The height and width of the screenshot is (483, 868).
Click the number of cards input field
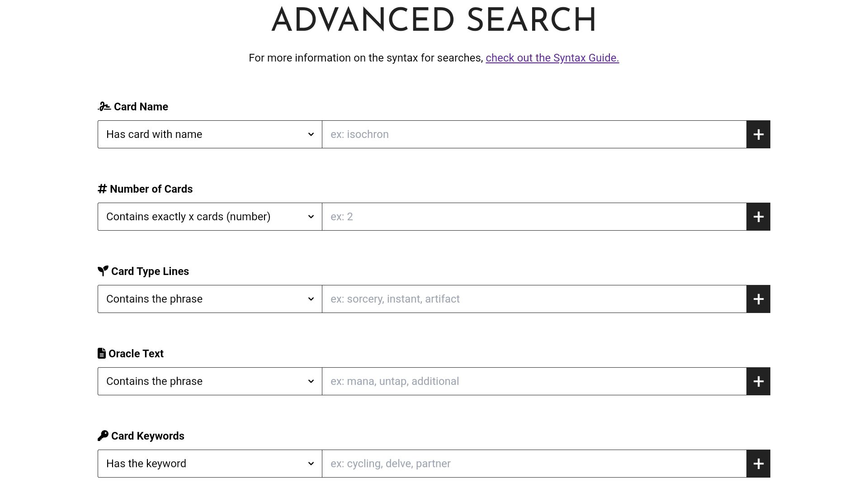click(x=534, y=217)
